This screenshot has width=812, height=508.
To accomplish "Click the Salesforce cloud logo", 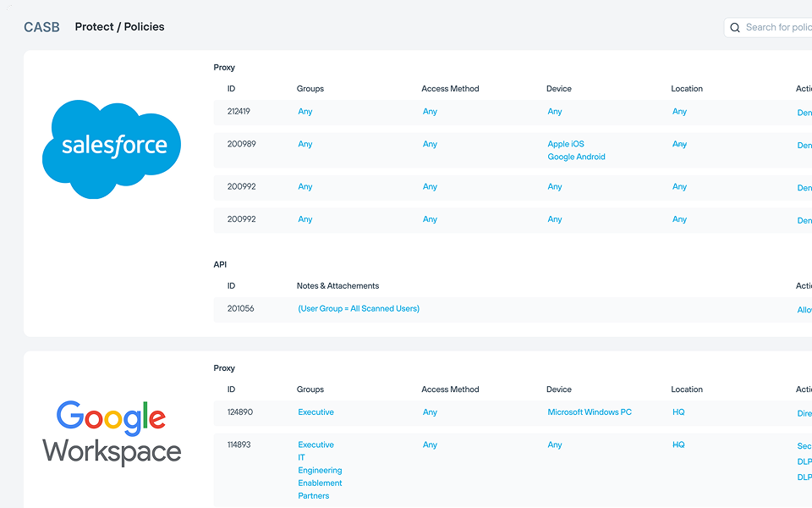I will [x=111, y=149].
